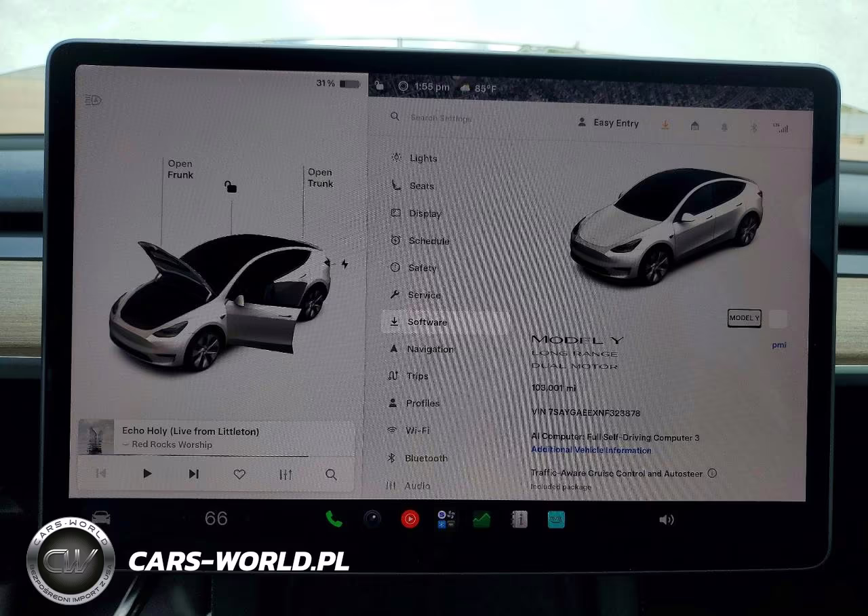868x616 pixels.
Task: Tap the charge port lightning bolt icon
Action: click(344, 264)
